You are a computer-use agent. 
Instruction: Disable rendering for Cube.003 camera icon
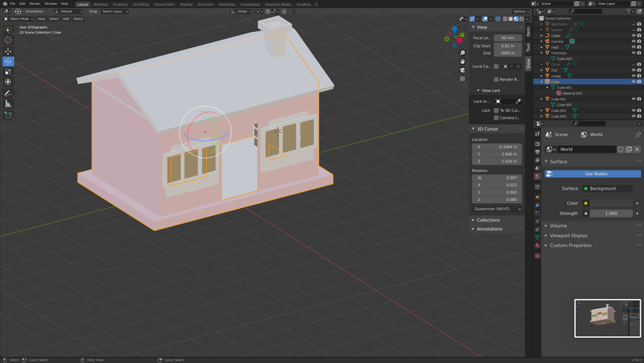[x=639, y=117]
